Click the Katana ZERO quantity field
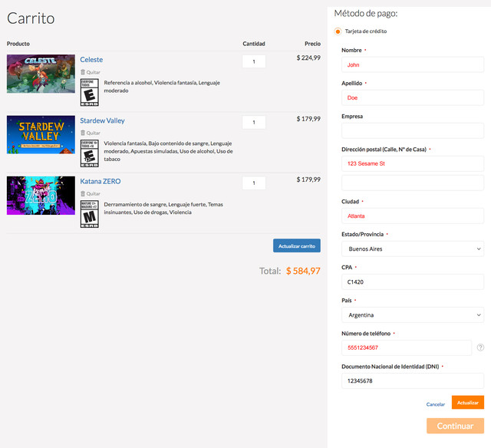Viewport: 491px width, 448px height. (x=254, y=183)
